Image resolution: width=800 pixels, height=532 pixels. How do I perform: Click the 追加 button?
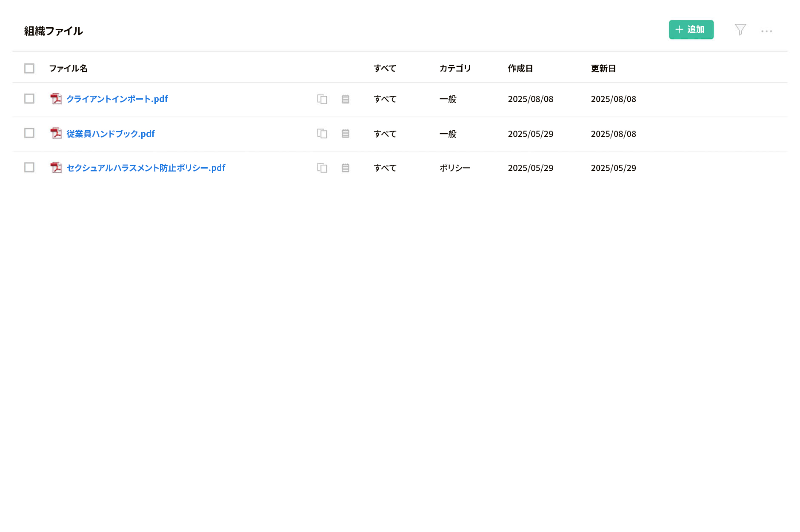(691, 30)
